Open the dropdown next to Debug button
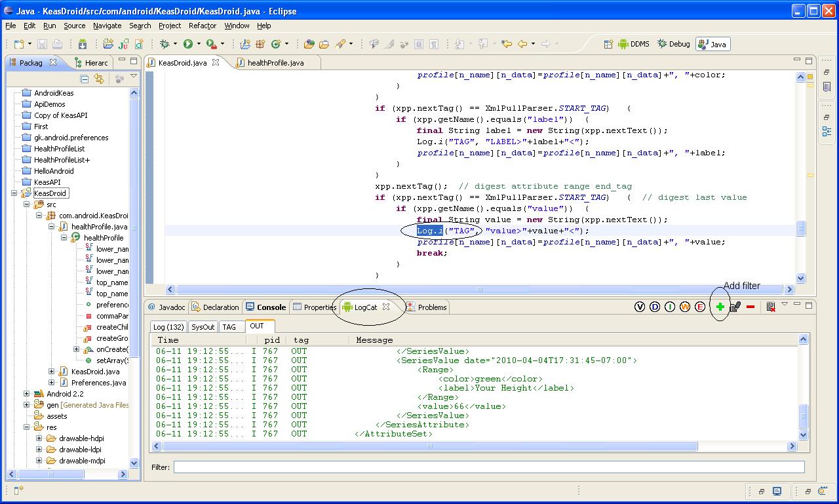 175,45
